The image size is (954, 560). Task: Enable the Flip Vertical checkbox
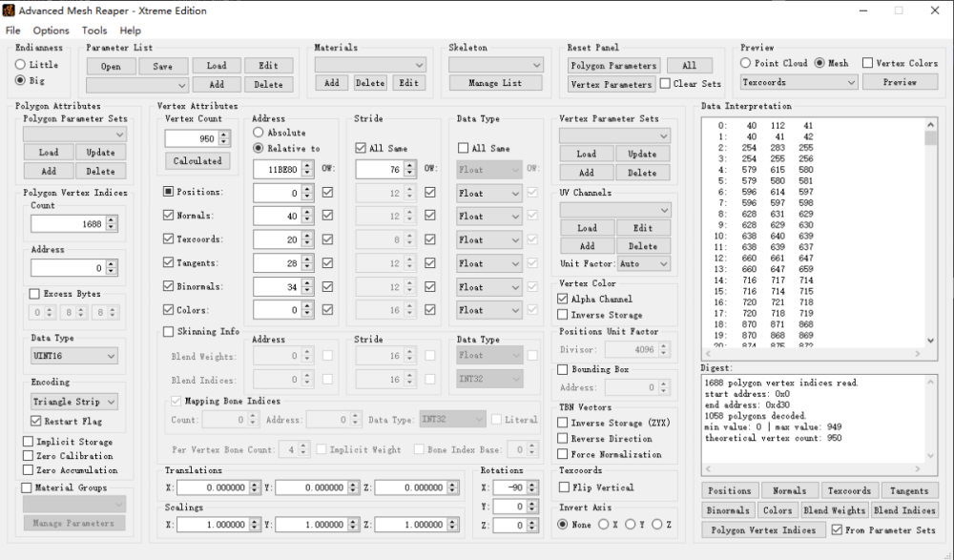563,487
